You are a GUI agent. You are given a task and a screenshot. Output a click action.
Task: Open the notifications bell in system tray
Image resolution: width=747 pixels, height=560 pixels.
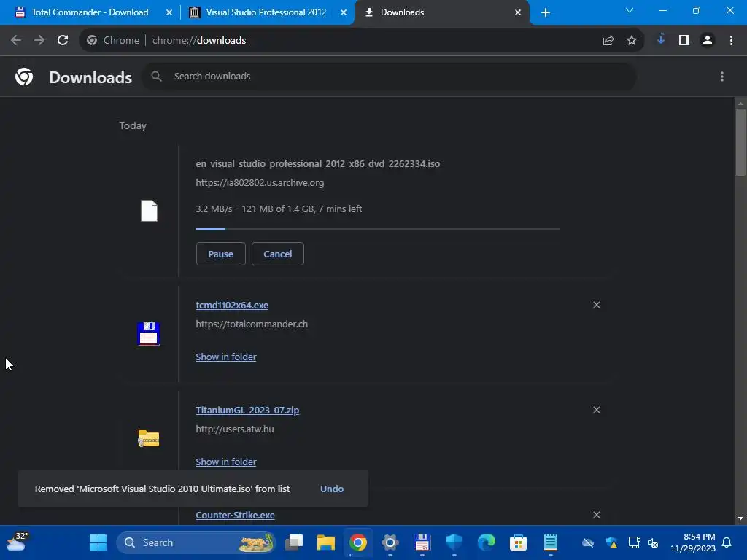pyautogui.click(x=727, y=542)
